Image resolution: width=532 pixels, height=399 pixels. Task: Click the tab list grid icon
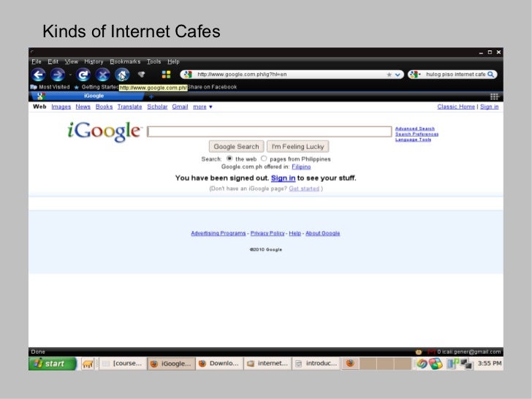pos(494,96)
